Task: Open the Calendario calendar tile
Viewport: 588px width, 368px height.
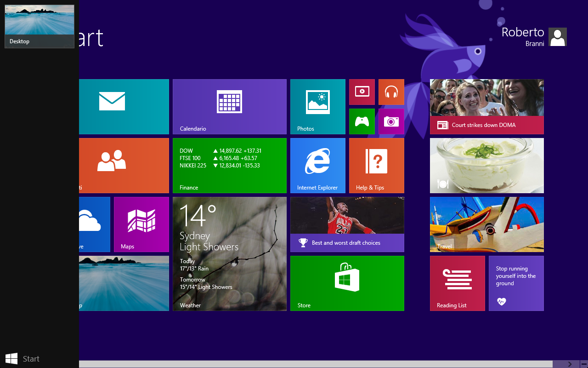Action: (x=230, y=107)
